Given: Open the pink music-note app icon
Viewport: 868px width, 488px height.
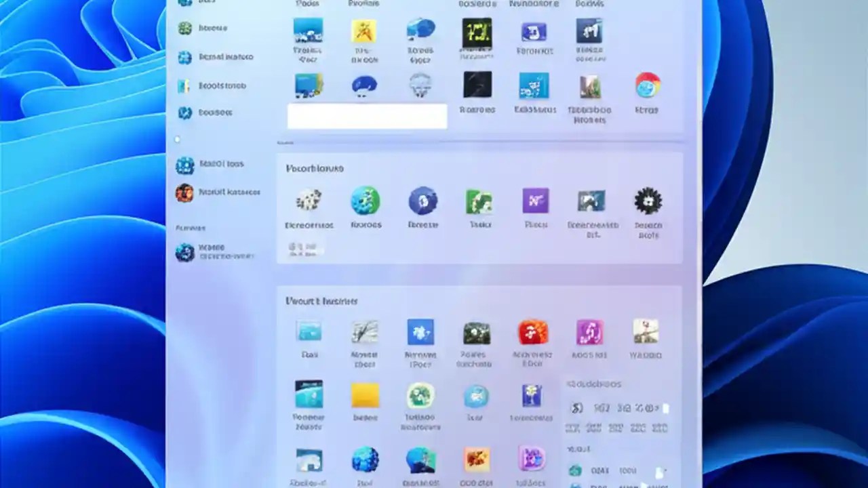Looking at the screenshot, I should 589,332.
